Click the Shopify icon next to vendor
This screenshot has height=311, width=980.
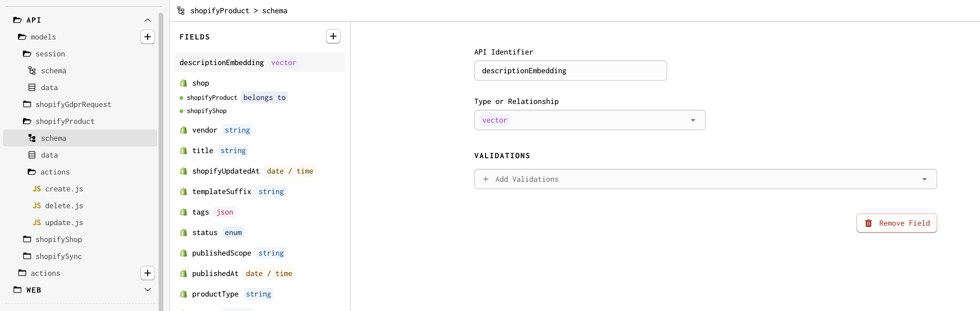[x=183, y=130]
